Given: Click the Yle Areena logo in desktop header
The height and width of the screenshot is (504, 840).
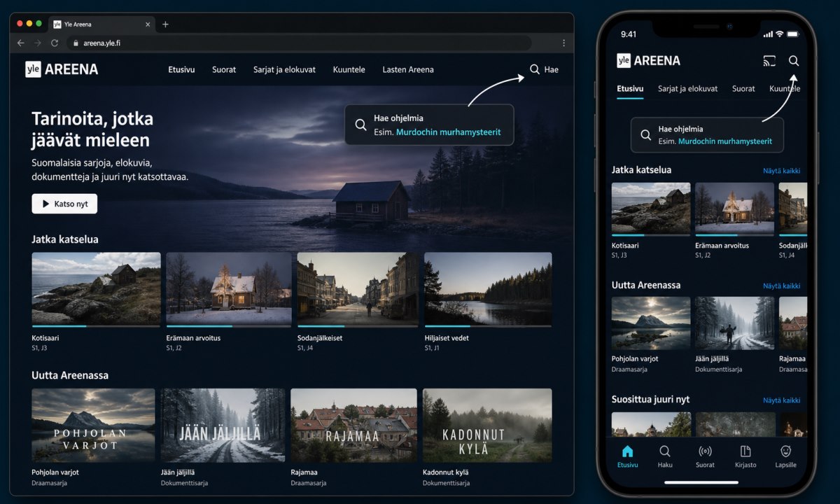Looking at the screenshot, I should coord(62,69).
